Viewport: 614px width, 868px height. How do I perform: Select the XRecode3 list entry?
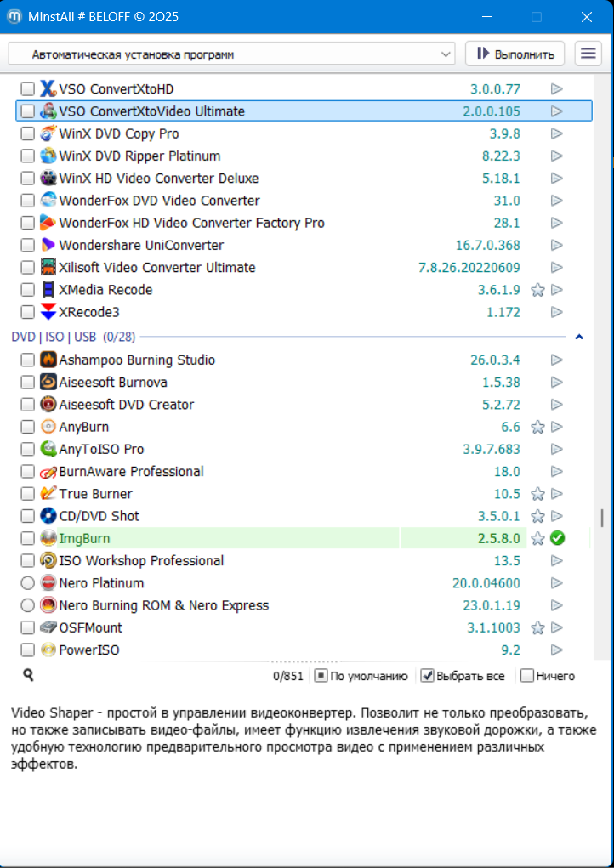89,312
